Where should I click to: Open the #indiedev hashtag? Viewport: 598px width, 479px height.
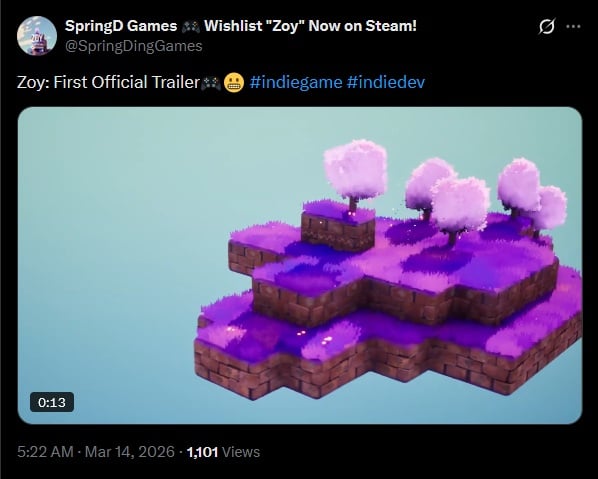coord(386,82)
